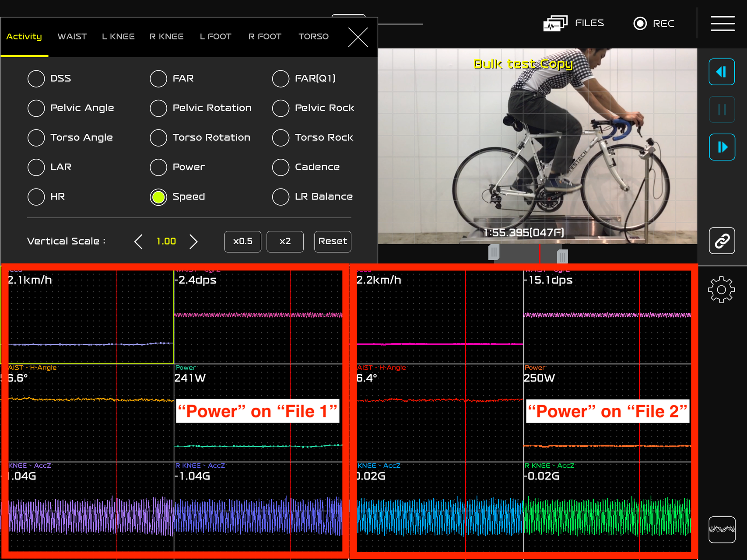Screen dimensions: 747x560
Task: Start recording with the REC icon
Action: pos(640,23)
